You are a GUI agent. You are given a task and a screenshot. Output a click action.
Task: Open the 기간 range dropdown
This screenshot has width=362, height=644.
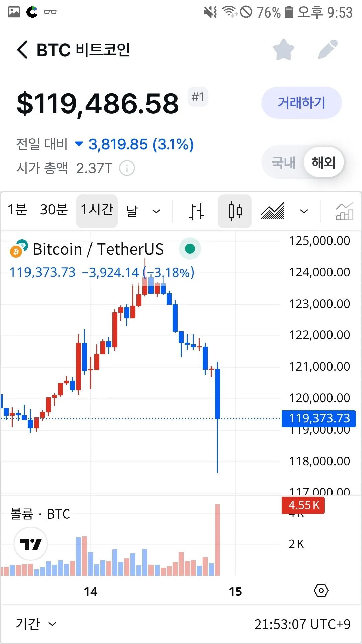(x=36, y=624)
